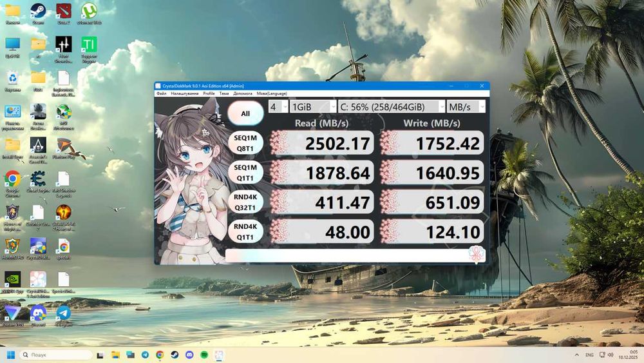Click the 2502.17 sequential read result

tap(321, 143)
